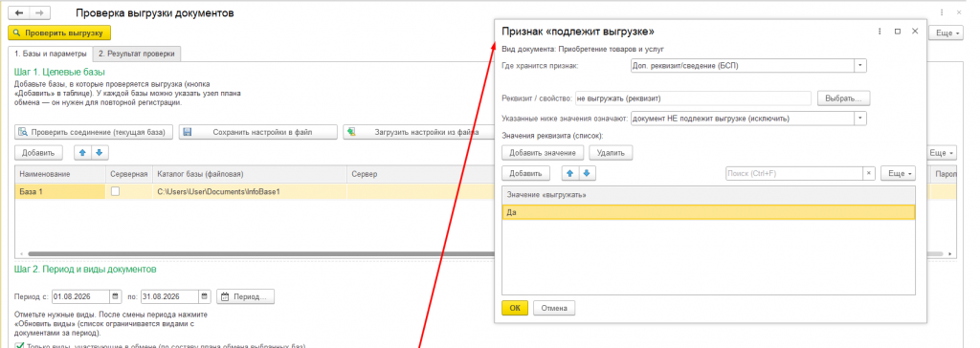Maximize the Признак «подлежит выгрузке» dialog
The height and width of the screenshot is (348, 980).
[898, 32]
